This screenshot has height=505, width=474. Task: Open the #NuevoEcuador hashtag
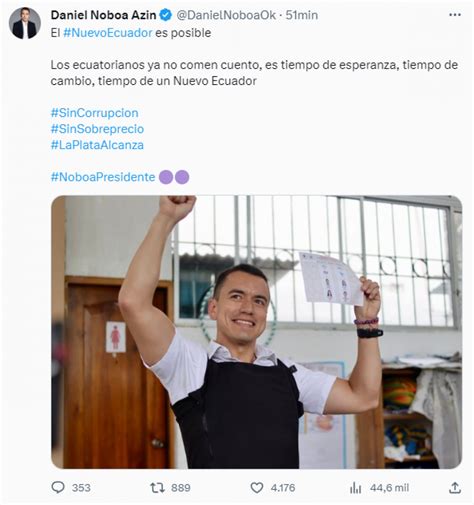click(x=108, y=33)
